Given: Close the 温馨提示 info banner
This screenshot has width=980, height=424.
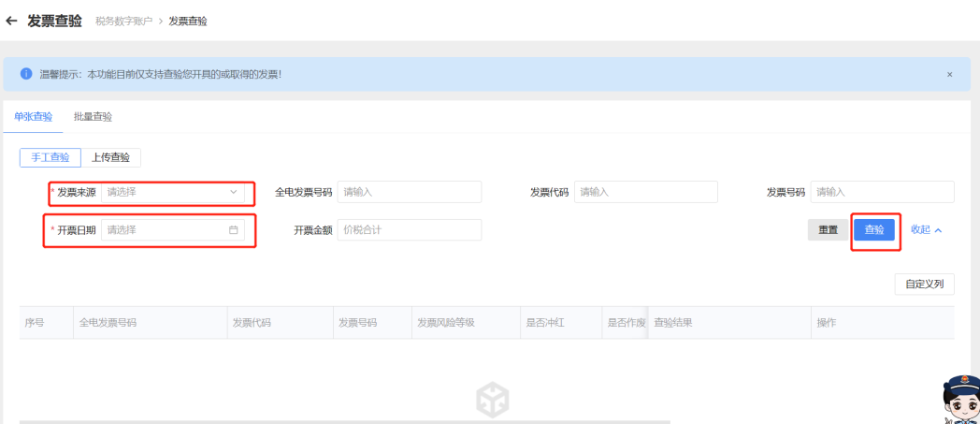Looking at the screenshot, I should (x=949, y=74).
